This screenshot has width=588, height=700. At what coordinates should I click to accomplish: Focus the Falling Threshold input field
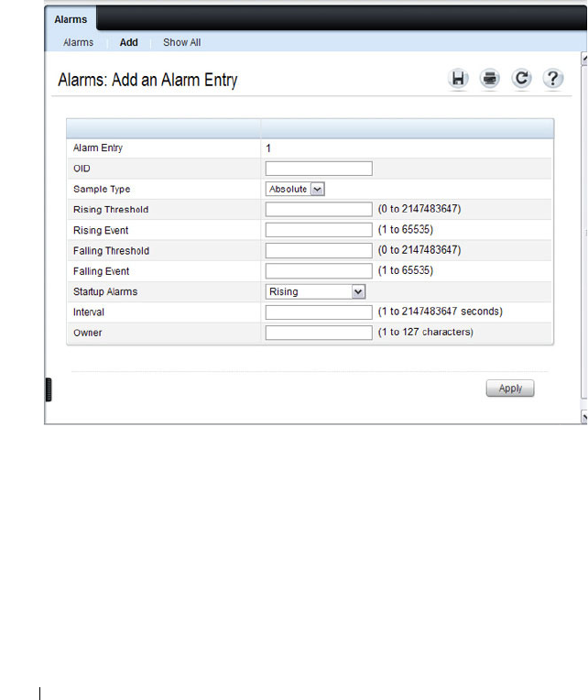tap(319, 250)
